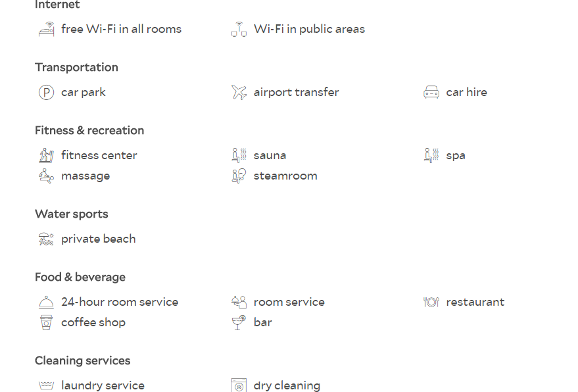Select the 24-hour room service cloche icon
Image resolution: width=578 pixels, height=392 pixels.
(x=47, y=302)
